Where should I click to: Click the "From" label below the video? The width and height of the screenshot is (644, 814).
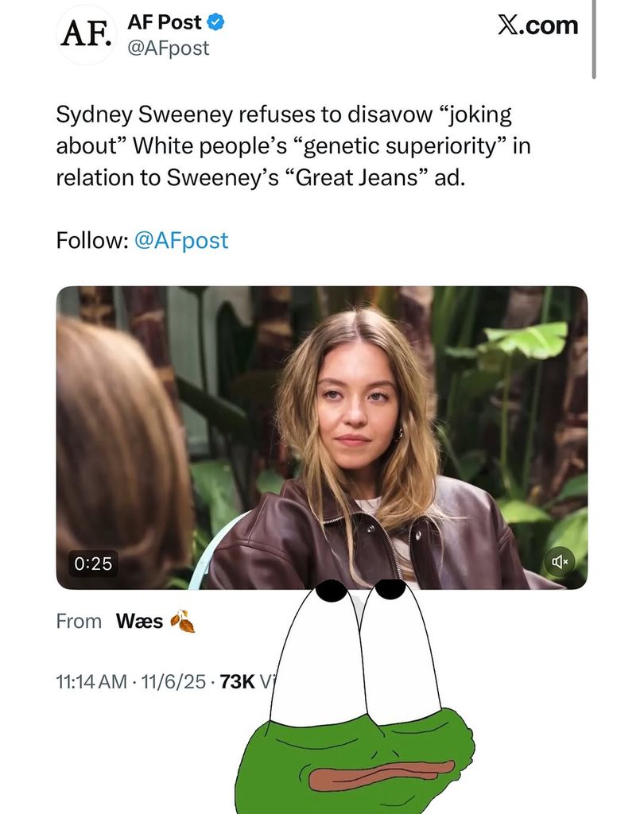79,621
